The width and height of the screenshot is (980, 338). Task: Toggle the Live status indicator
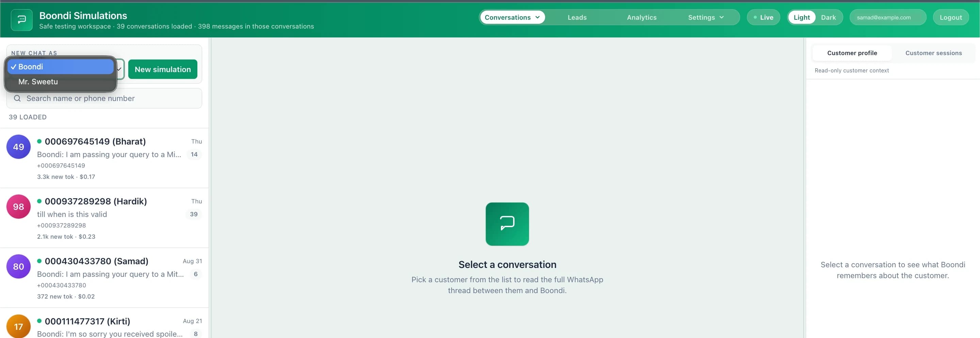coord(763,17)
